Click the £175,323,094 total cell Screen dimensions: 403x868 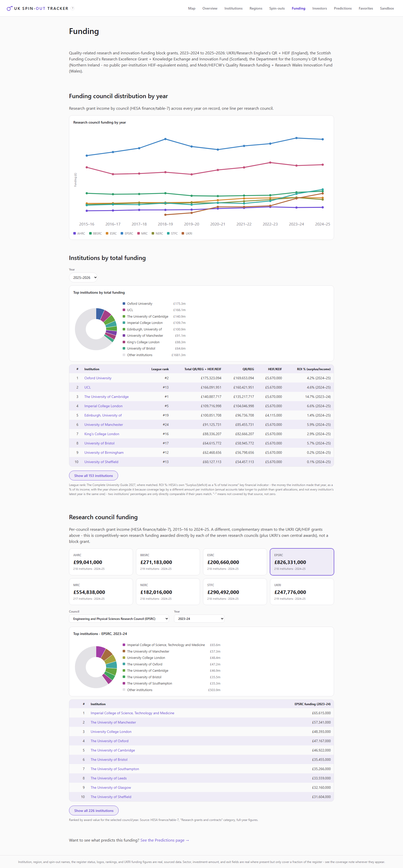tap(211, 378)
